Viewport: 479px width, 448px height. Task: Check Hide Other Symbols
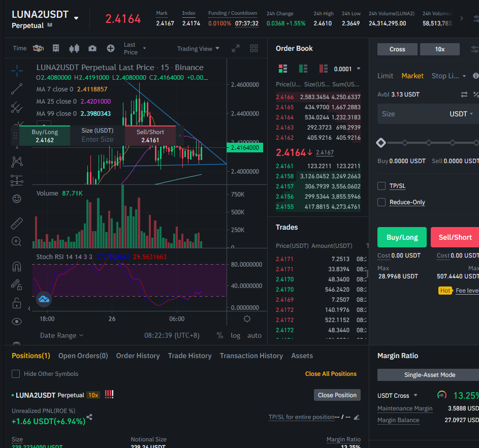point(16,374)
